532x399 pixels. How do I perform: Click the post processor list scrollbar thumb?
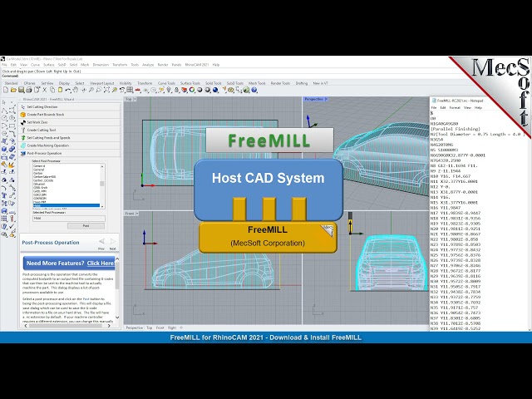101,184
